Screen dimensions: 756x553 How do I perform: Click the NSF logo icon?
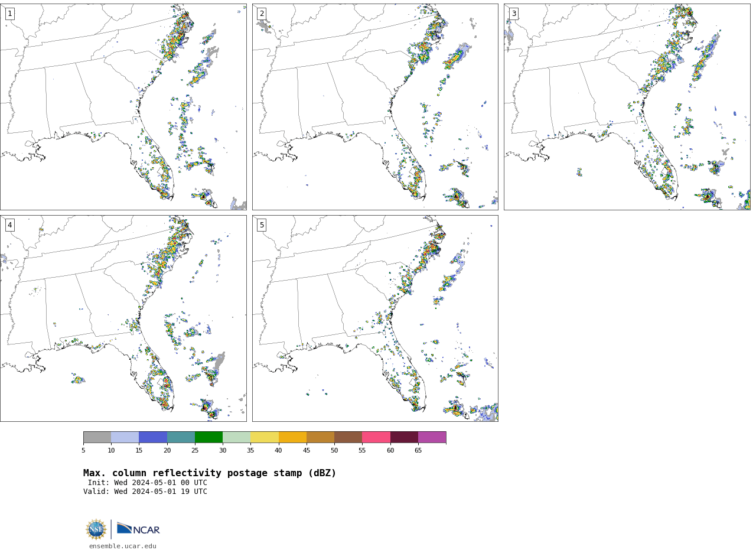[96, 529]
